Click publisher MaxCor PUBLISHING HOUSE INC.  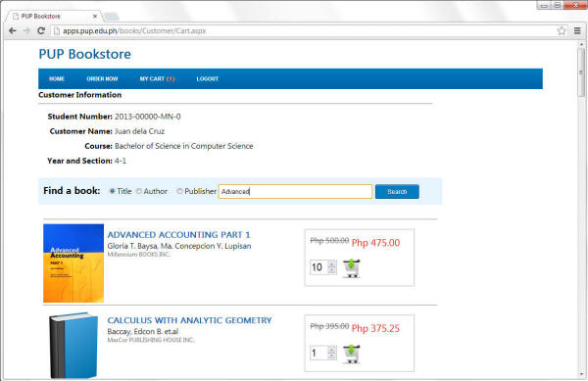point(151,340)
